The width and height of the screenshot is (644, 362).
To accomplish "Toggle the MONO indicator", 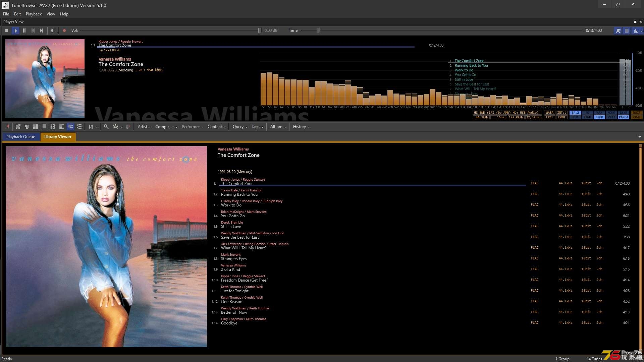I will coord(611,113).
